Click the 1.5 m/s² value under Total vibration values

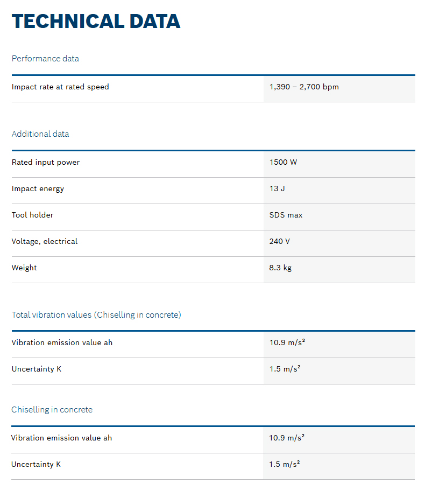pyautogui.click(x=285, y=369)
